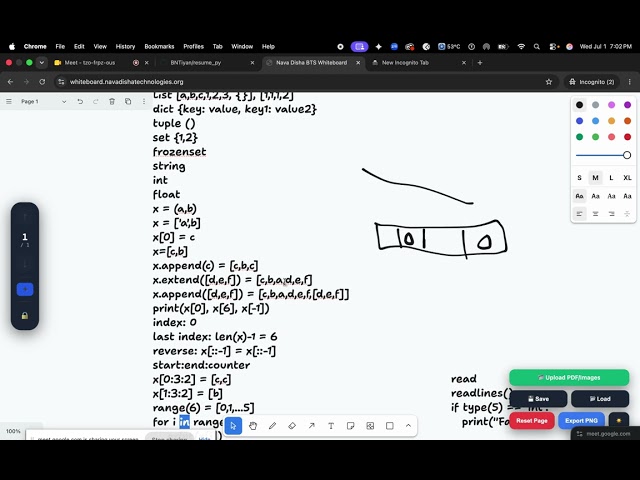Open Wi-Fi status menu
Image resolution: width=640 pixels, height=480 pixels.
pos(521,47)
